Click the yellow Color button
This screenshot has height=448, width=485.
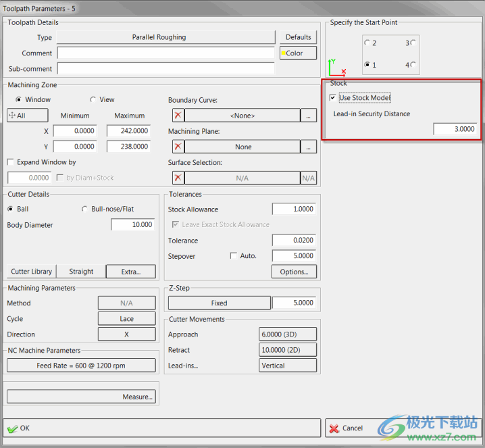tap(298, 53)
